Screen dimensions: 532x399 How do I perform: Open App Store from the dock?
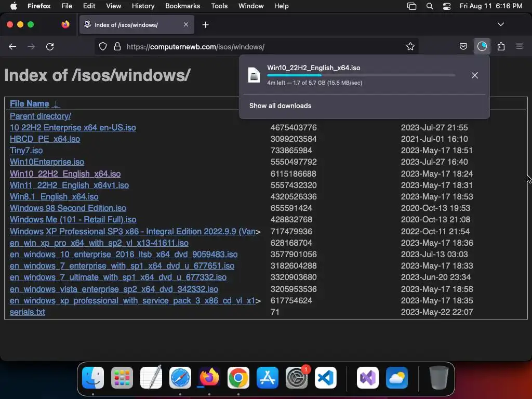click(268, 378)
